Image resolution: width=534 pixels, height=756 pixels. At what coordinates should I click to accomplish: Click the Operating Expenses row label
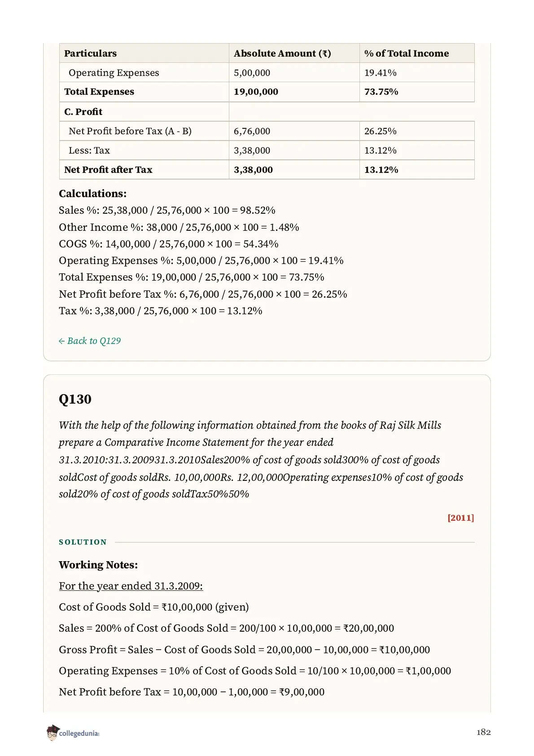pyautogui.click(x=114, y=73)
